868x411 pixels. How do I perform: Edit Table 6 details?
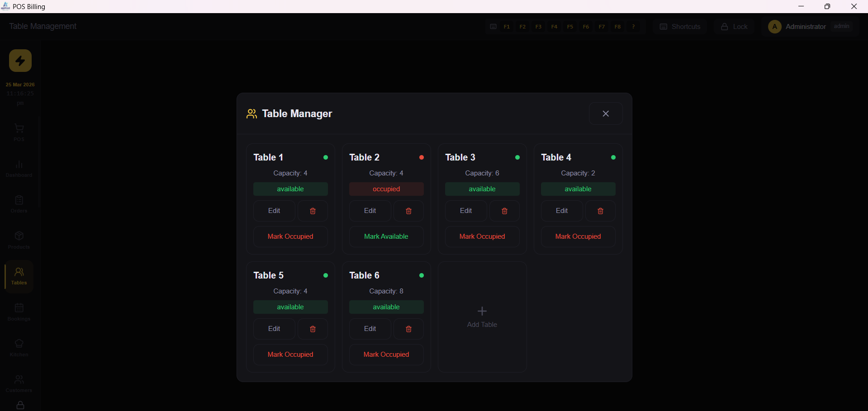(x=370, y=329)
